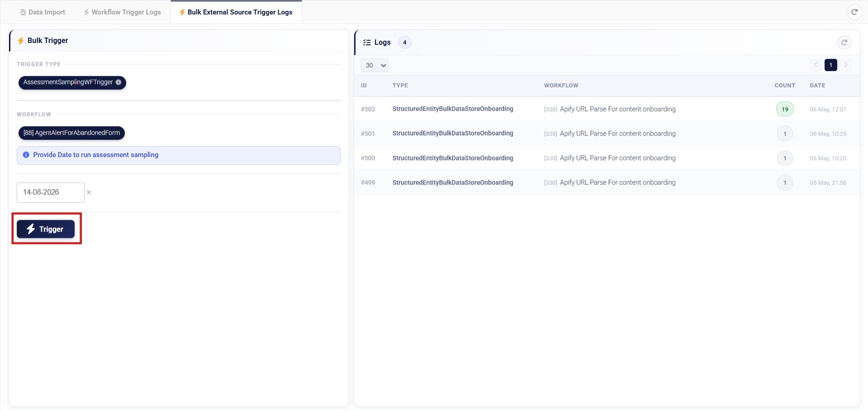This screenshot has height=411, width=868.
Task: Switch to the Data Import tab
Action: pyautogui.click(x=43, y=12)
